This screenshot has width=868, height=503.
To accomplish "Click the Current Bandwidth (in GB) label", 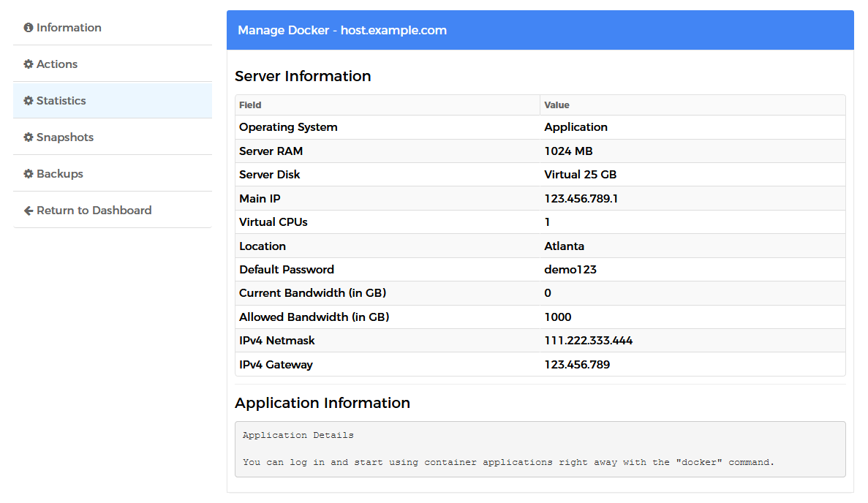I will click(312, 293).
